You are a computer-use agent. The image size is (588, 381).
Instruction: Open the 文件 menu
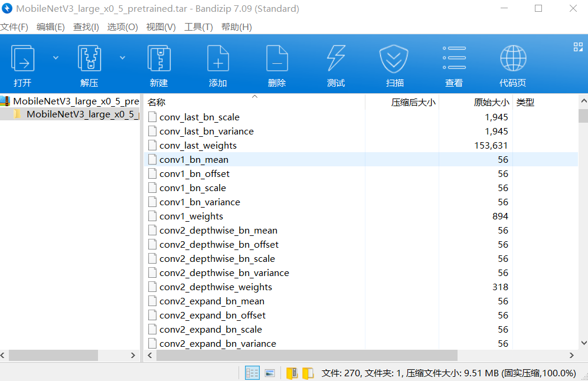(x=15, y=27)
